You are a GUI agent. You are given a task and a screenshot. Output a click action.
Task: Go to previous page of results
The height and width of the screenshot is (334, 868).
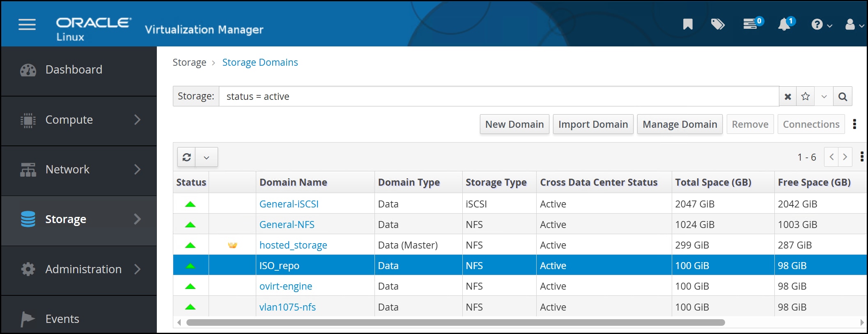831,157
